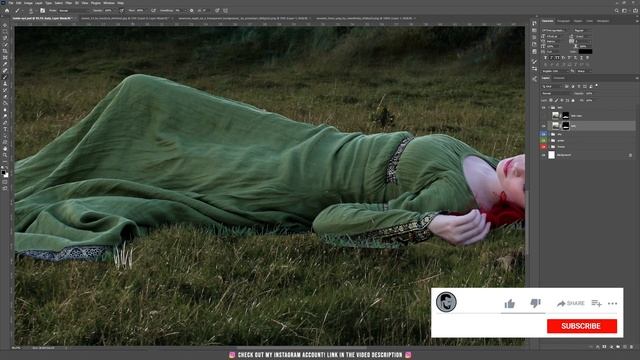The image size is (640, 360).
Task: Open symmetry paint options butterfly icon
Action: click(x=226, y=11)
